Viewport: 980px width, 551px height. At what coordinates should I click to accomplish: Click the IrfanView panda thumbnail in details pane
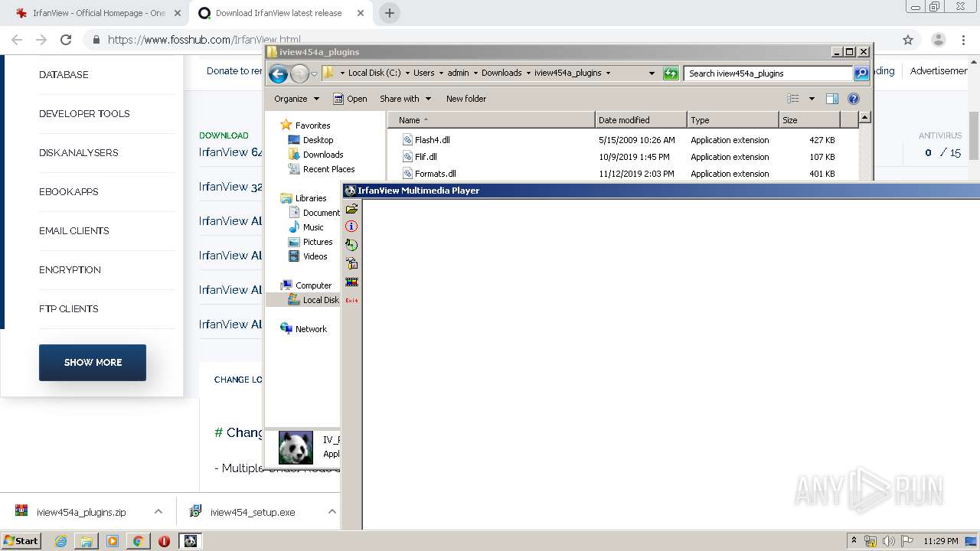point(296,448)
